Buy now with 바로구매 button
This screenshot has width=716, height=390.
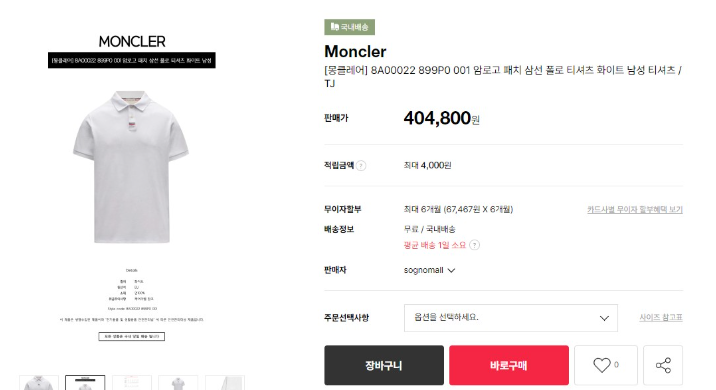pyautogui.click(x=509, y=365)
